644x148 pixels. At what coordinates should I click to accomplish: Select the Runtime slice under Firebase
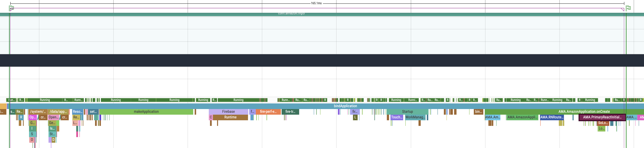point(230,117)
